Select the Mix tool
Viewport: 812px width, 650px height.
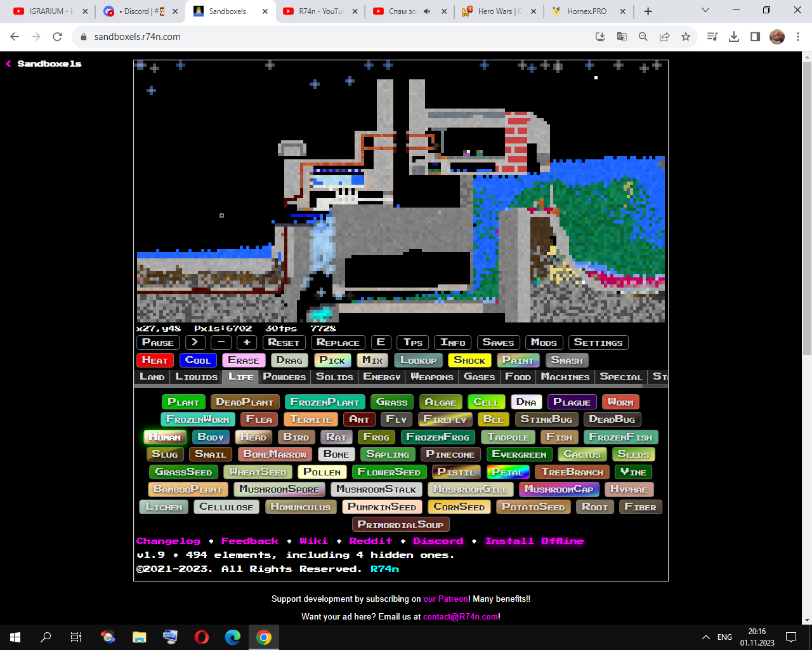[x=372, y=361]
